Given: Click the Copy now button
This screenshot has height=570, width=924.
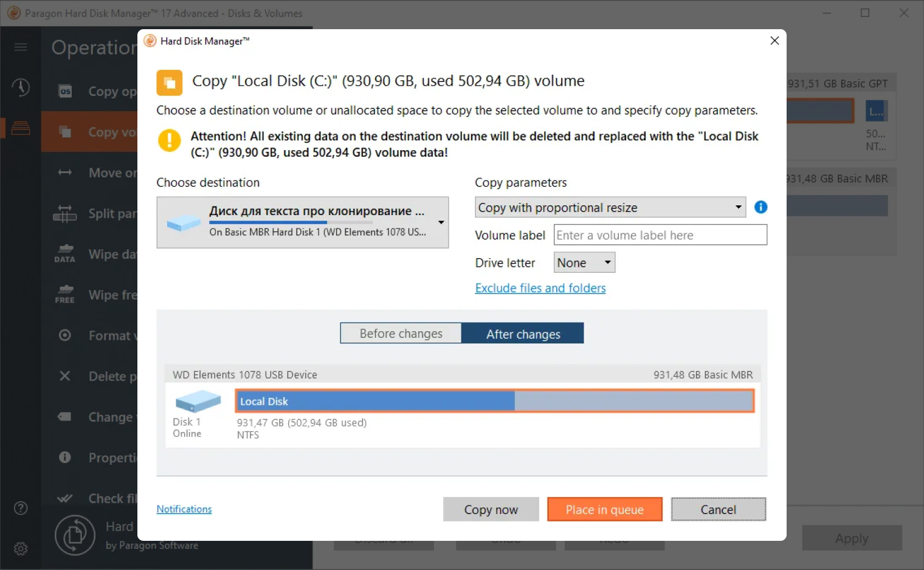Looking at the screenshot, I should tap(491, 509).
